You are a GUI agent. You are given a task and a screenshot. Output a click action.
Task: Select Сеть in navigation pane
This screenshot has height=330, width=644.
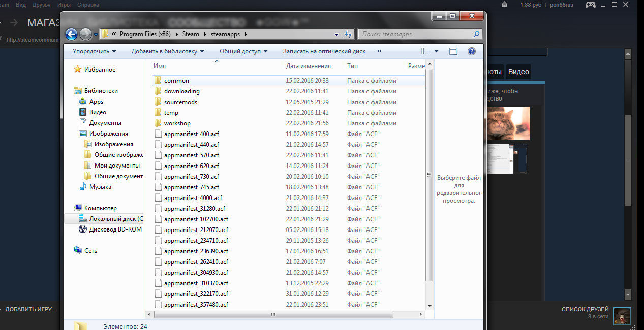[x=90, y=251]
